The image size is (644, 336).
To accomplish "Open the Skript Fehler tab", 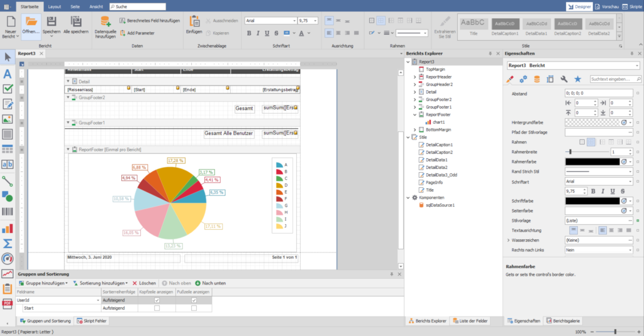I will [91, 320].
